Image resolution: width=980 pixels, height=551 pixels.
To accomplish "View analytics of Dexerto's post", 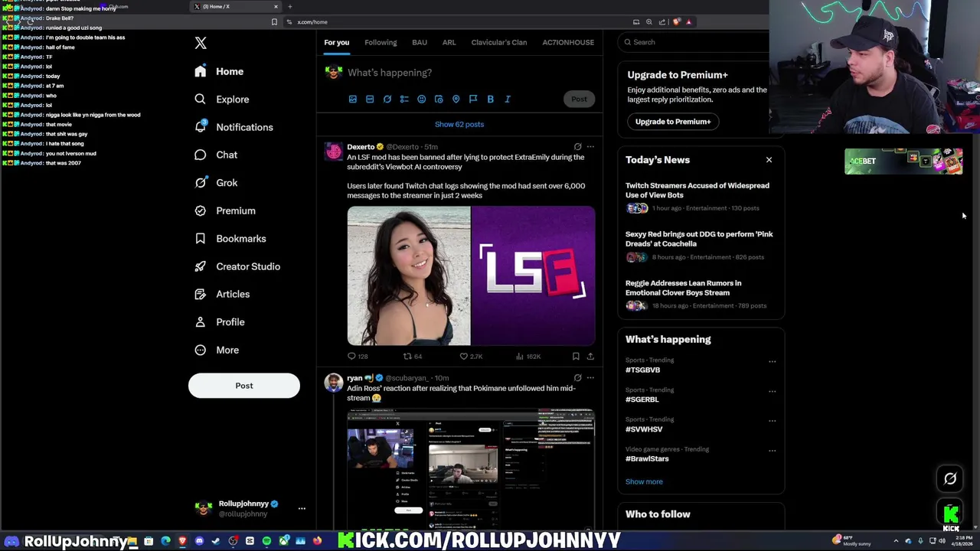I will 528,356.
